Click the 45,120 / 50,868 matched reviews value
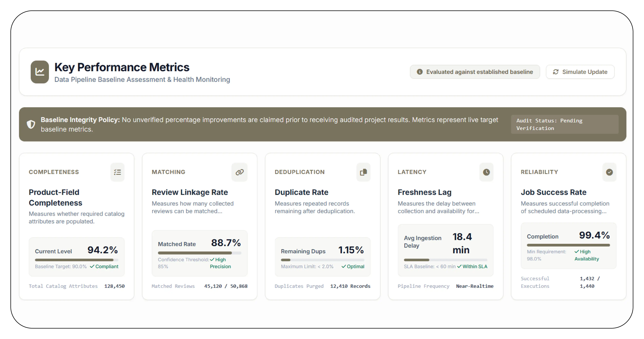This screenshot has height=339, width=644. coord(226,286)
